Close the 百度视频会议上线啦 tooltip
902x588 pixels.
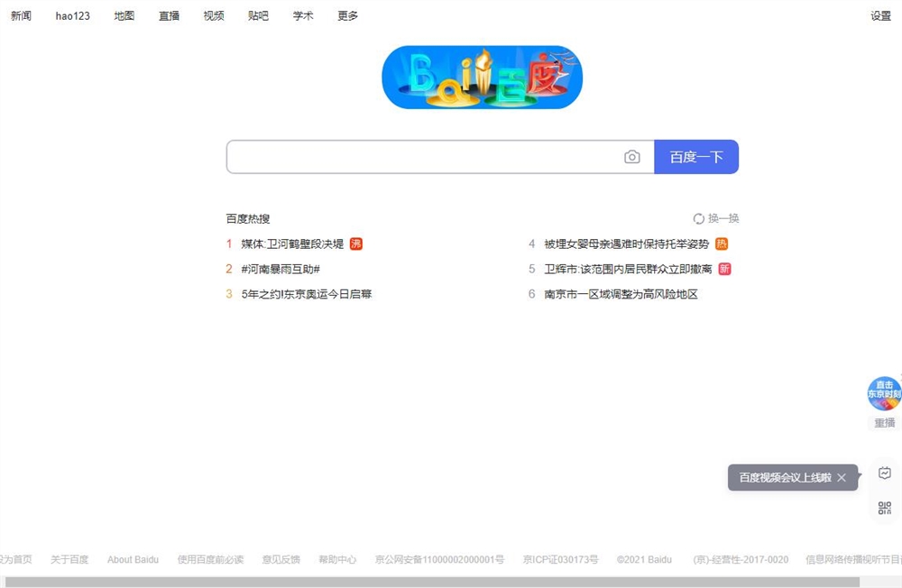tap(842, 478)
